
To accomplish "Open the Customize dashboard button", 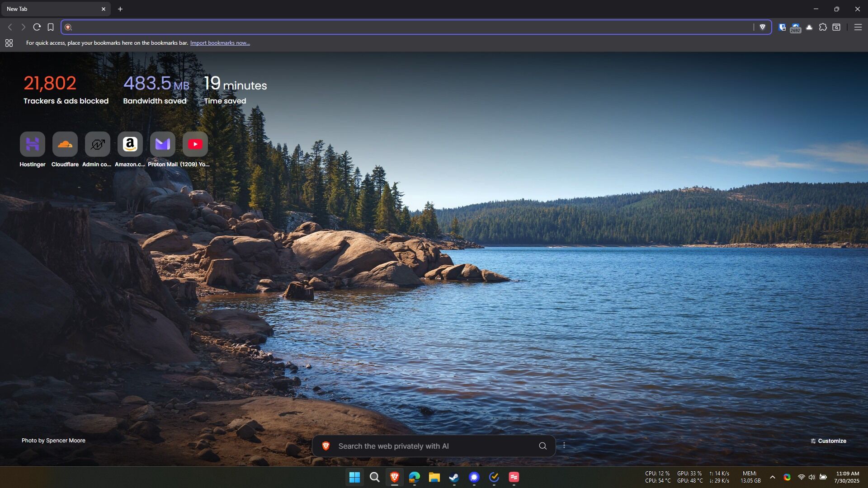I will click(828, 441).
